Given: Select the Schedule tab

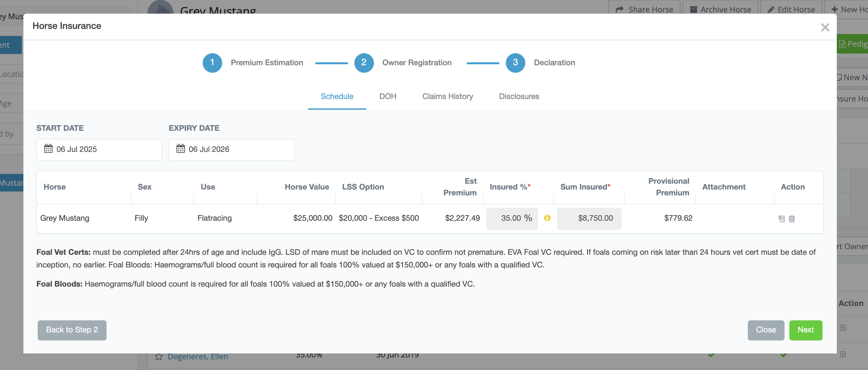Looking at the screenshot, I should [x=337, y=96].
